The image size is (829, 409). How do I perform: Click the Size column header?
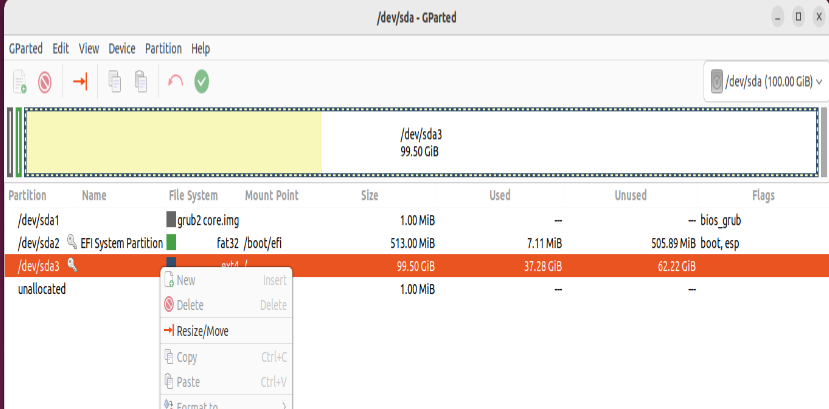370,196
